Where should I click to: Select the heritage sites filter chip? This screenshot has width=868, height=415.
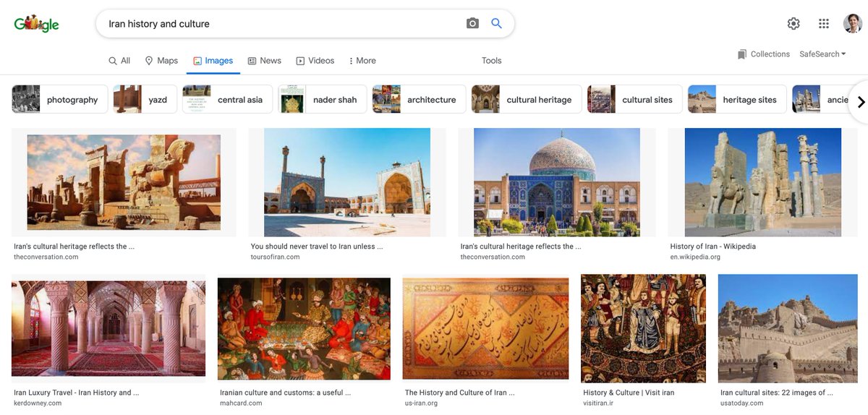tap(737, 100)
